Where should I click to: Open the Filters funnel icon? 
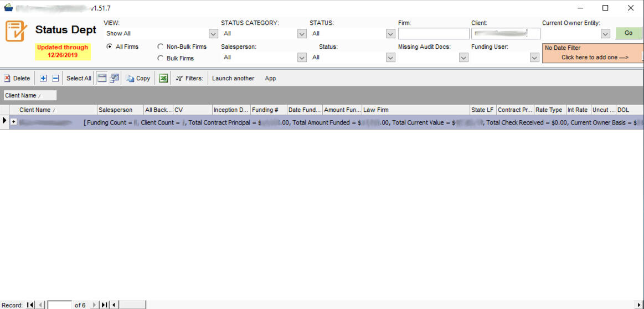179,79
